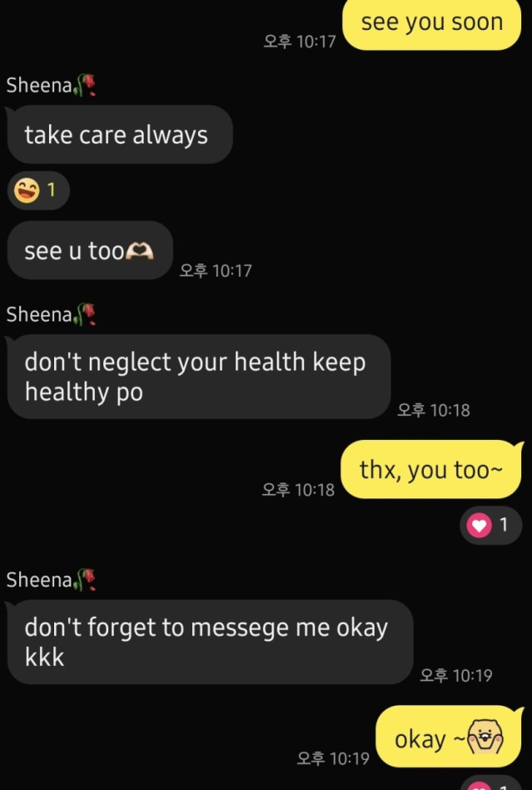Image resolution: width=532 pixels, height=790 pixels.
Task: Tap the partially visible heart reaction at bottom
Action: (x=490, y=783)
